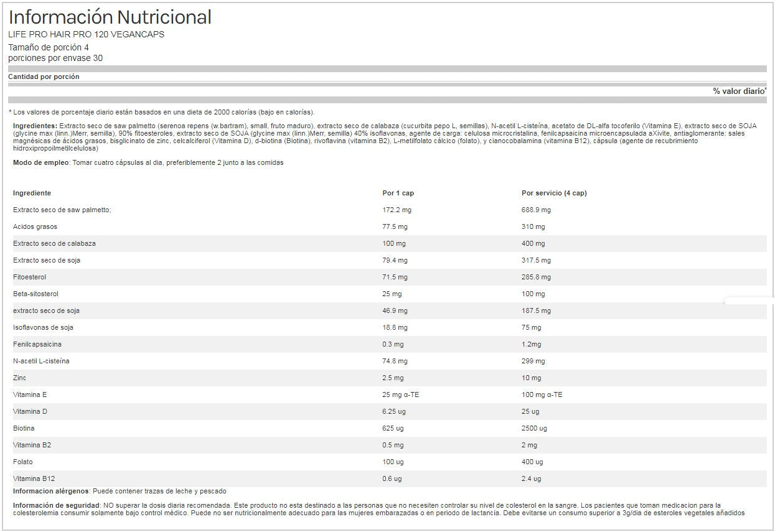Click the 'Fitoesterol' row label
The image size is (775, 532).
(x=30, y=277)
